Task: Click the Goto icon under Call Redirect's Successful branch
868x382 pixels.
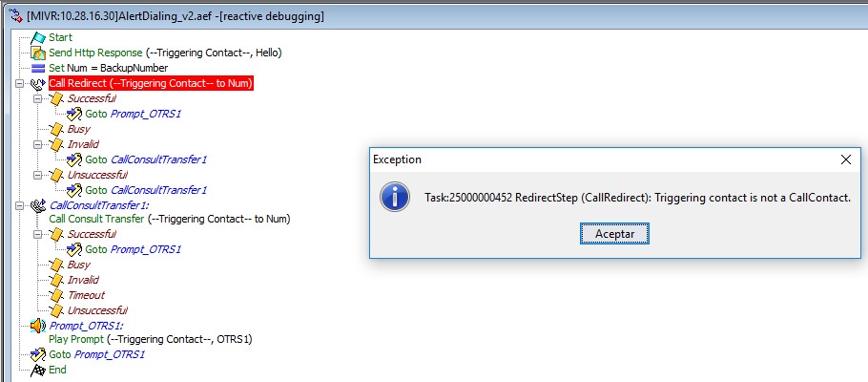Action: 74,115
